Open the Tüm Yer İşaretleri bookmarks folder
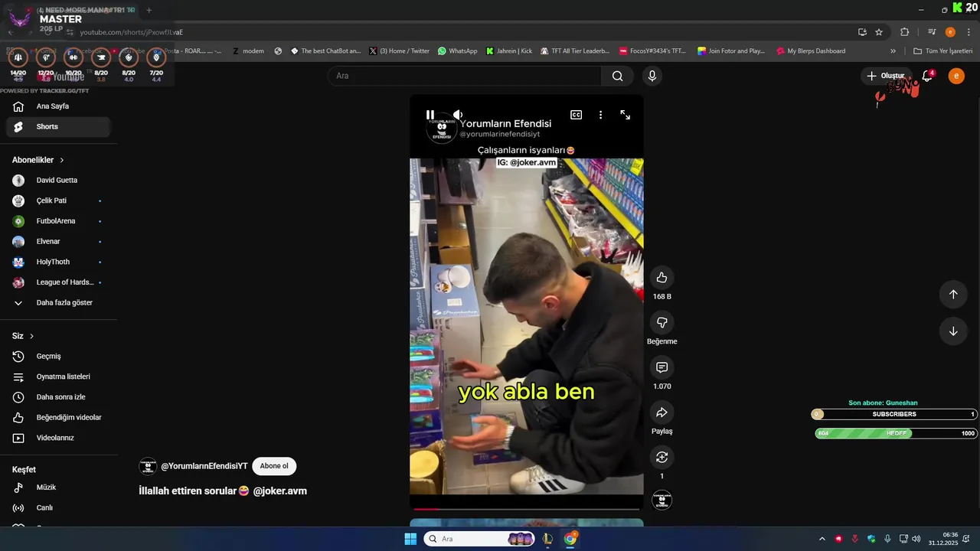Screen dimensions: 980x551 pos(943,51)
